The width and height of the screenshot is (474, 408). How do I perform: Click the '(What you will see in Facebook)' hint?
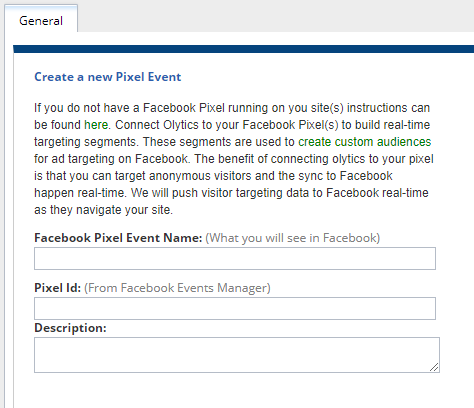[x=293, y=238]
